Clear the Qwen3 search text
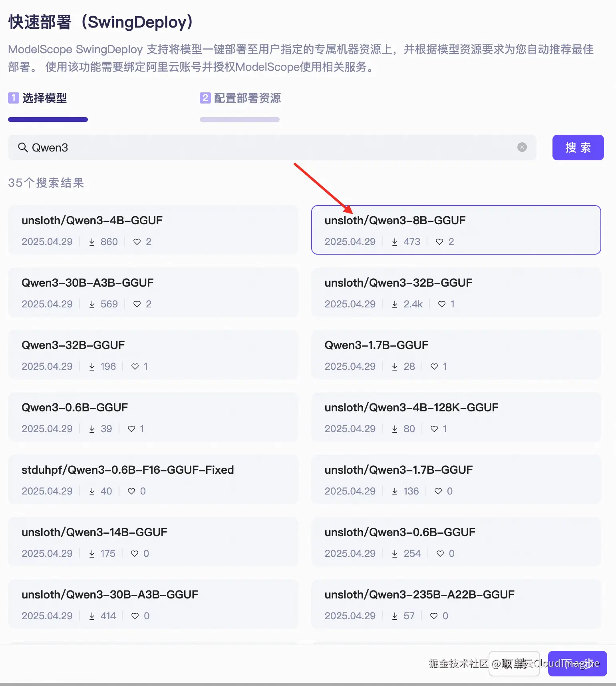The image size is (616, 686). pyautogui.click(x=522, y=147)
